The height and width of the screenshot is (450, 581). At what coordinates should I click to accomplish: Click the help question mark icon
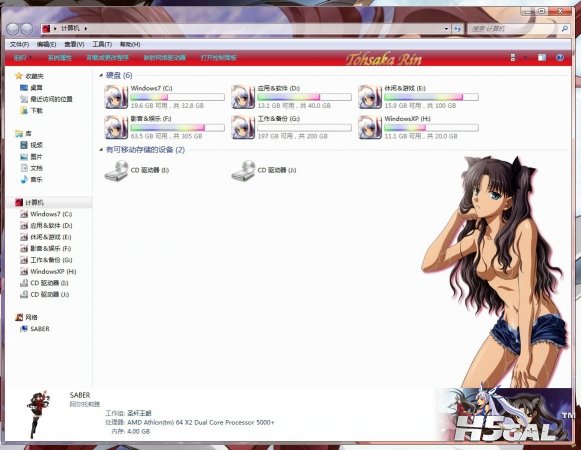(560, 57)
